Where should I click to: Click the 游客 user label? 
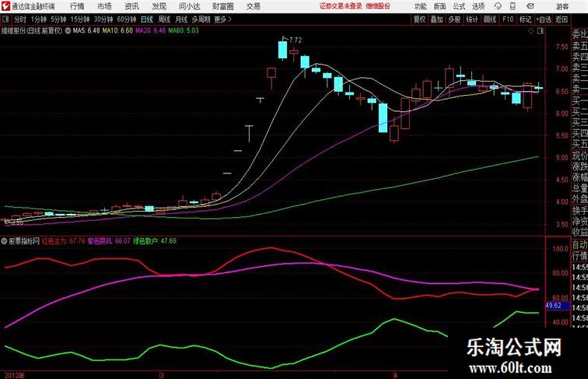tap(562, 6)
